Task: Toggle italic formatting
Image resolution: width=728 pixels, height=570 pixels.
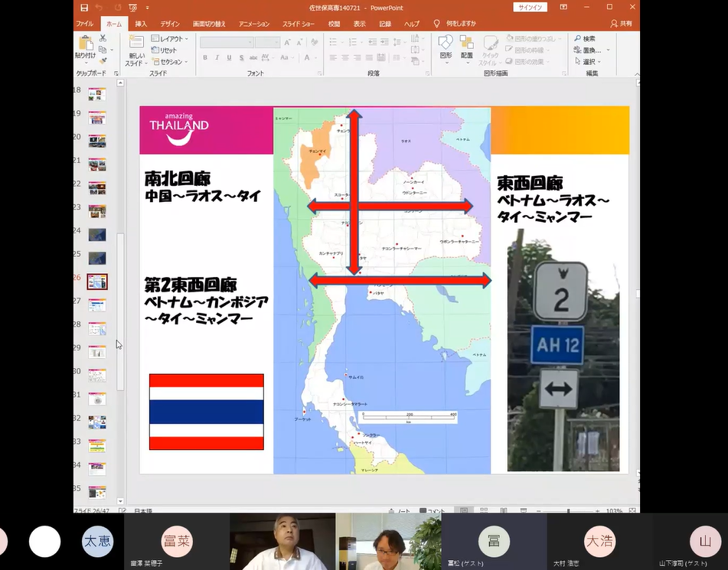Action: pyautogui.click(x=217, y=57)
